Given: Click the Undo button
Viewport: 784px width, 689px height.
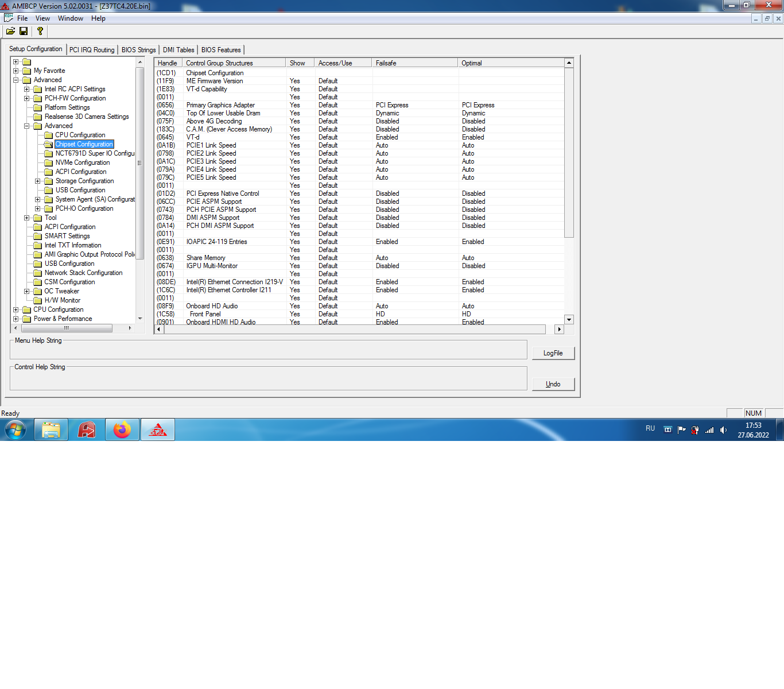Looking at the screenshot, I should tap(553, 384).
